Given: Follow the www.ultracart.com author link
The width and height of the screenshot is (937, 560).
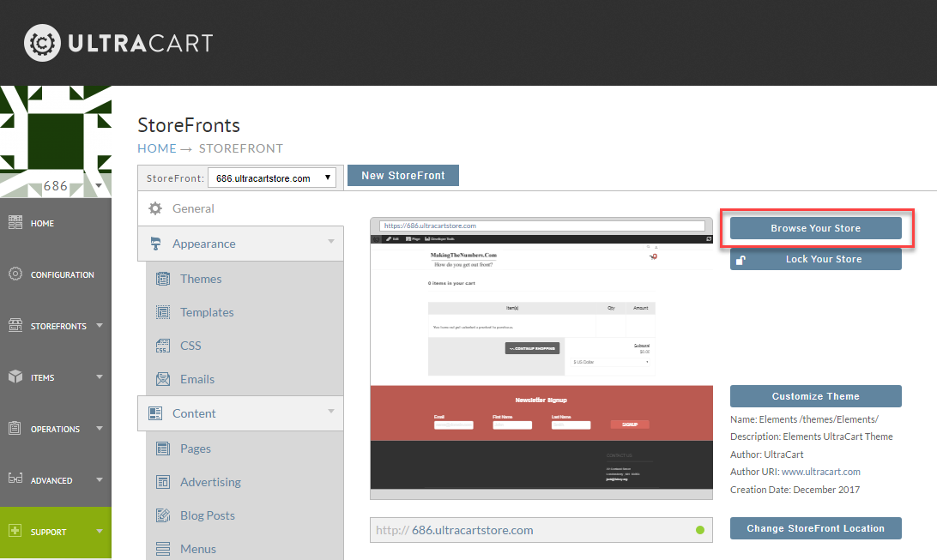Looking at the screenshot, I should pos(821,472).
